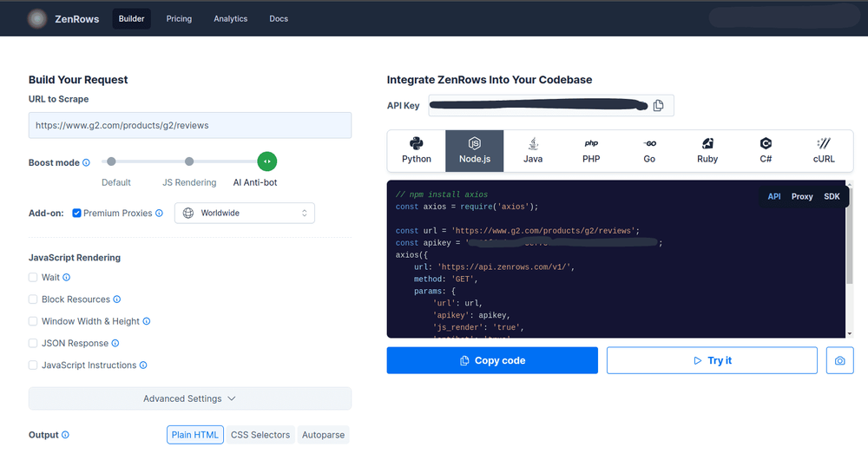Screen dimensions: 868x454
Task: Set Boost mode slider to JS Rendering
Action: (x=189, y=161)
